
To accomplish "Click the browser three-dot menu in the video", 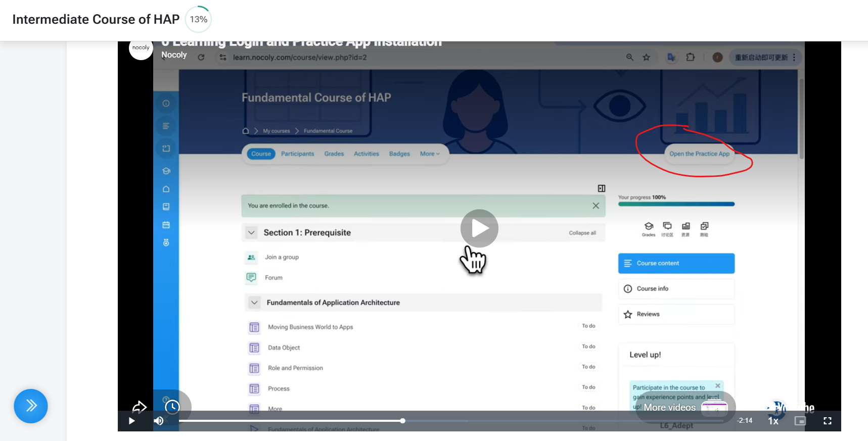I will [794, 57].
